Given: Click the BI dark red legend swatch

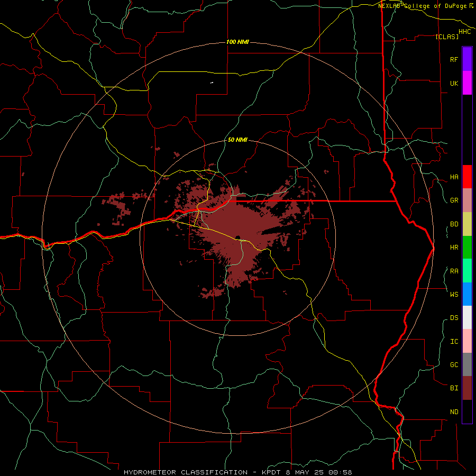Looking at the screenshot, I should pyautogui.click(x=467, y=388).
